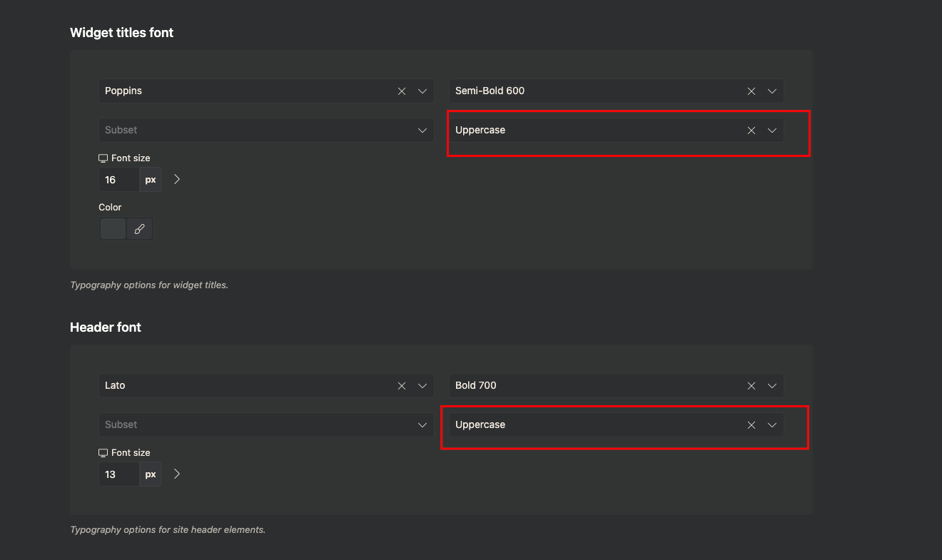The height and width of the screenshot is (560, 942).
Task: Expand the Lato font family dropdown
Action: (x=422, y=386)
